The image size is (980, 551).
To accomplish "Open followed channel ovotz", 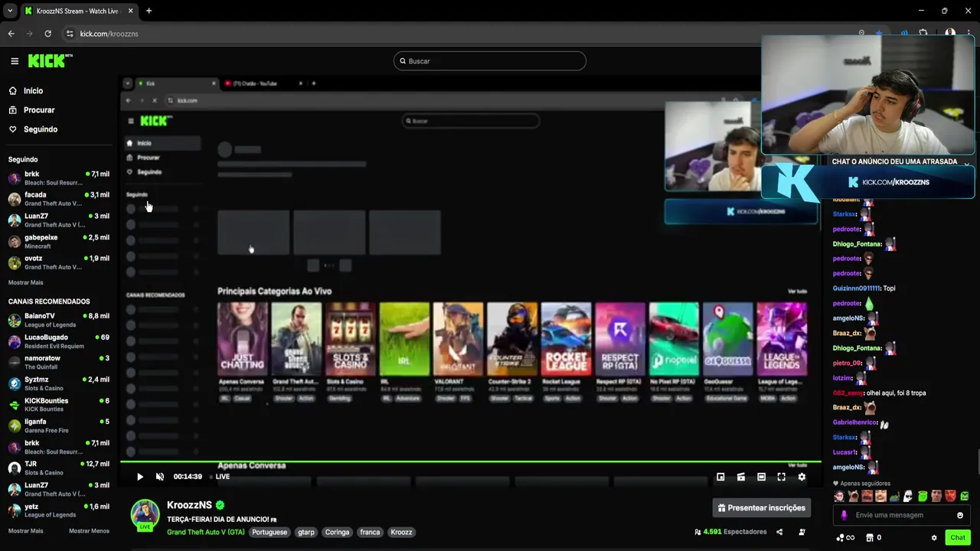I will click(59, 262).
